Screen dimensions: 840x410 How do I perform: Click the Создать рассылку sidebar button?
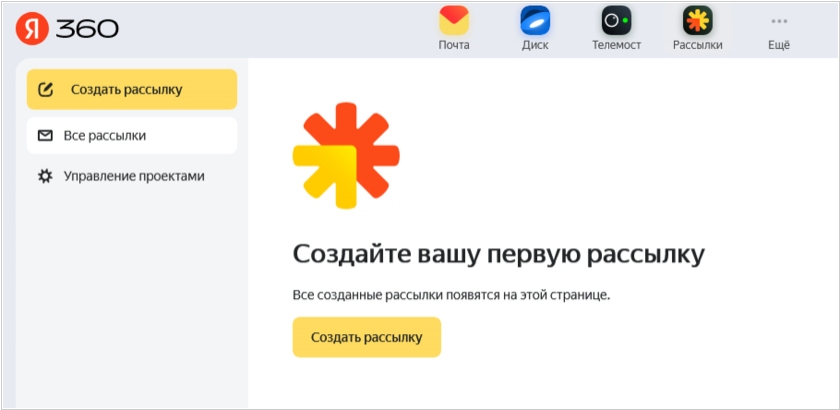click(x=132, y=90)
